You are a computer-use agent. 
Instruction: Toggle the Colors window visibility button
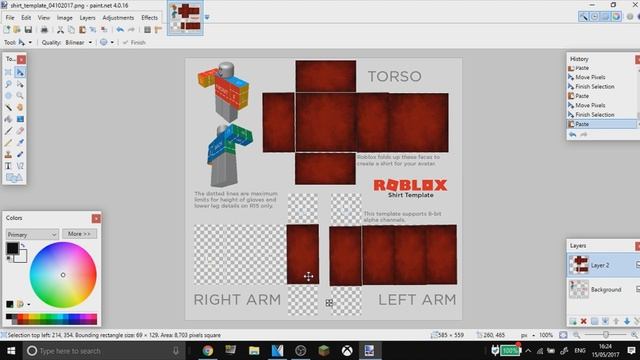pos(616,17)
